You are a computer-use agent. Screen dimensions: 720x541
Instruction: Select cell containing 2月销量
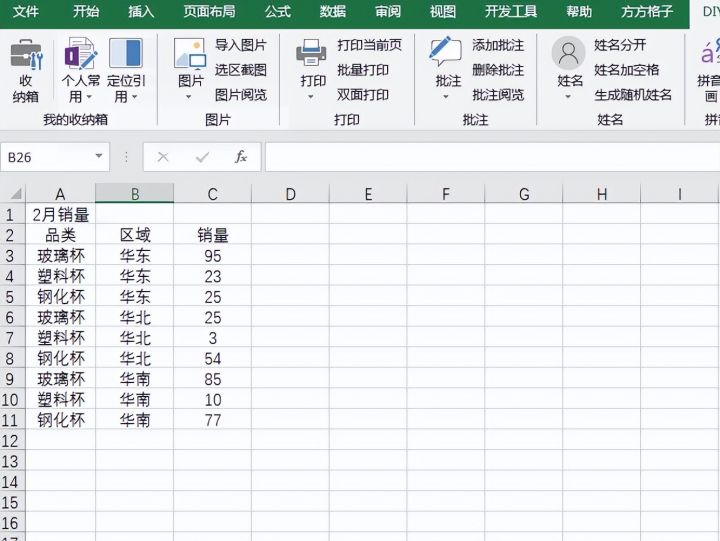60,214
